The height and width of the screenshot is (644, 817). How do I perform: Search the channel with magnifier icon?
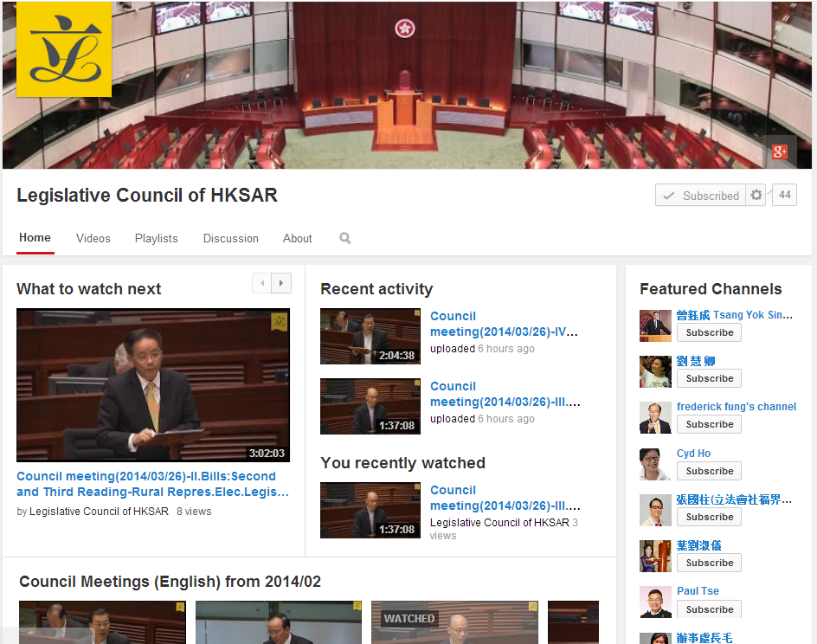pyautogui.click(x=345, y=238)
